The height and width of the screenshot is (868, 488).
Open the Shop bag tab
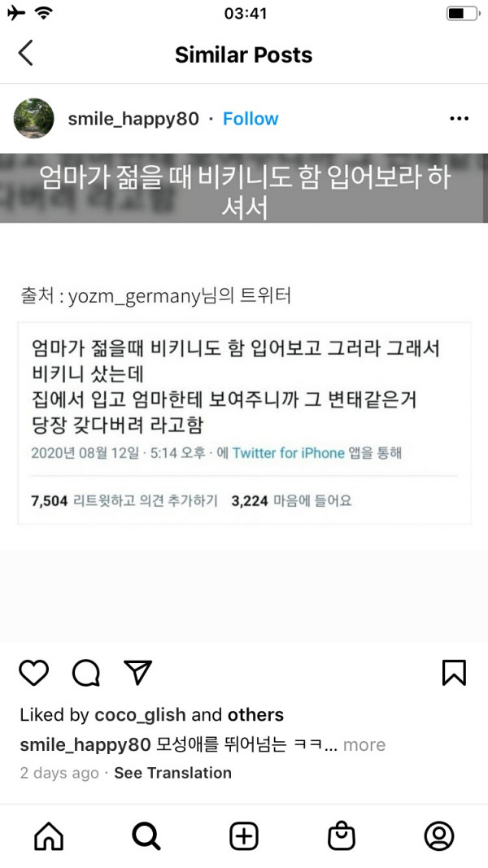point(342,836)
